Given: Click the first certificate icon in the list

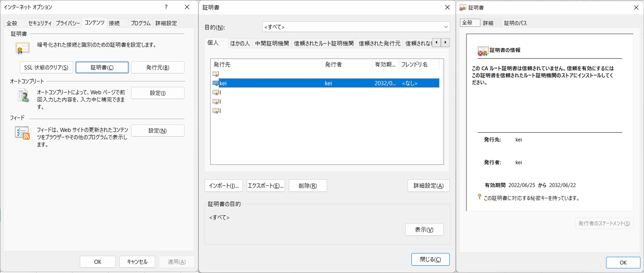Looking at the screenshot, I should [216, 74].
